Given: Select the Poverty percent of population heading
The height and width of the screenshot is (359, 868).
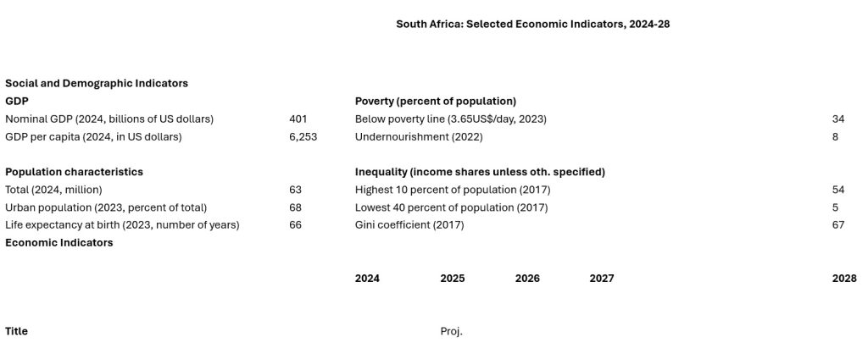Looking at the screenshot, I should click(x=435, y=101).
